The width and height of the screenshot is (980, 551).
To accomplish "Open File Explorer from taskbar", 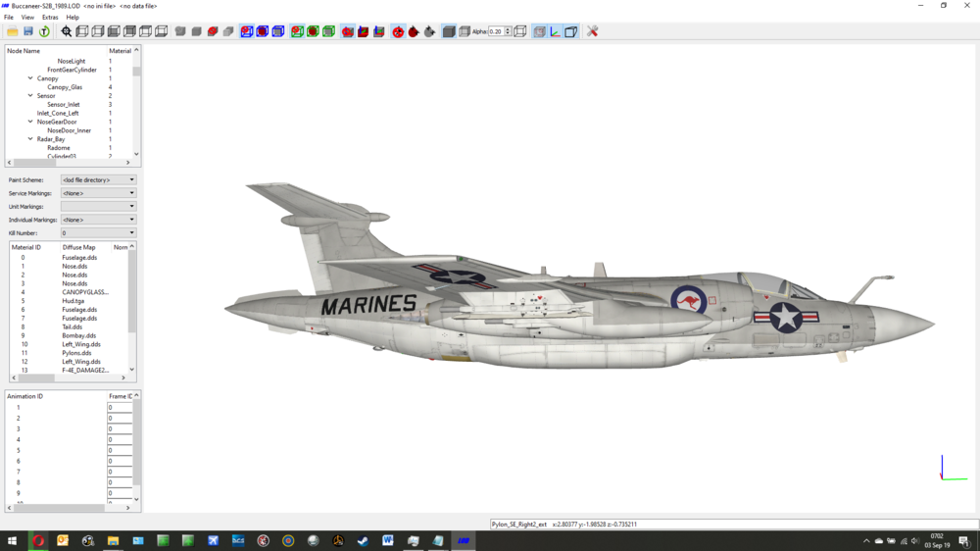I will click(x=113, y=541).
